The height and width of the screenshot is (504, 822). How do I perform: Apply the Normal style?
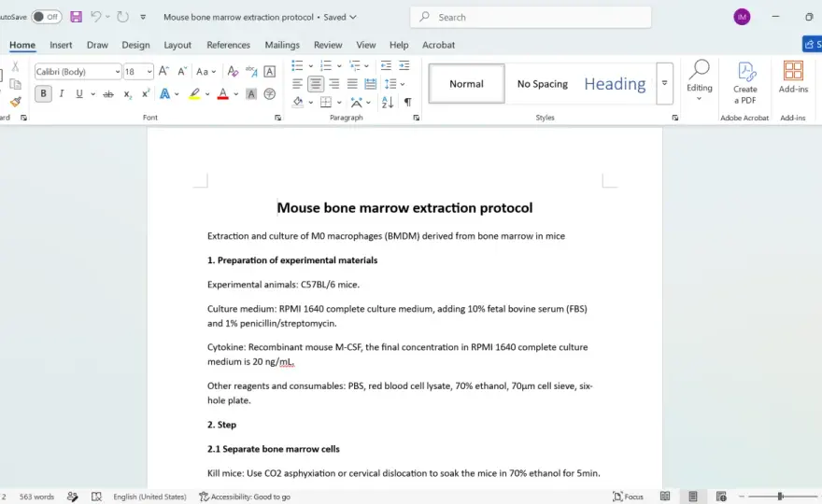pos(466,84)
